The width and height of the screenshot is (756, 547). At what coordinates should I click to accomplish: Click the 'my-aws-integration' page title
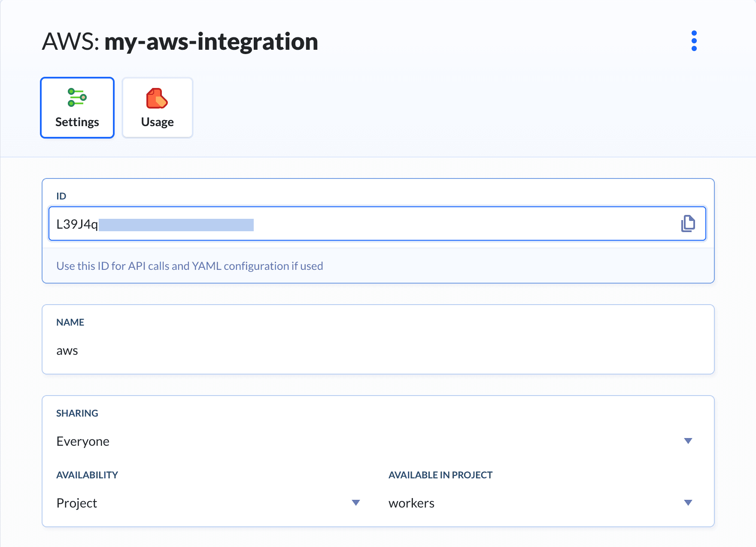211,42
